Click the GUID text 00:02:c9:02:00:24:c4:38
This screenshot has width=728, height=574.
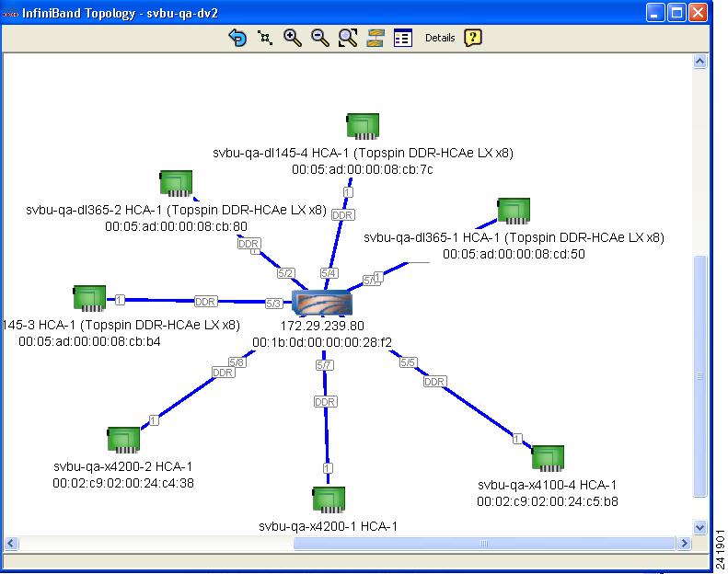coord(123,483)
